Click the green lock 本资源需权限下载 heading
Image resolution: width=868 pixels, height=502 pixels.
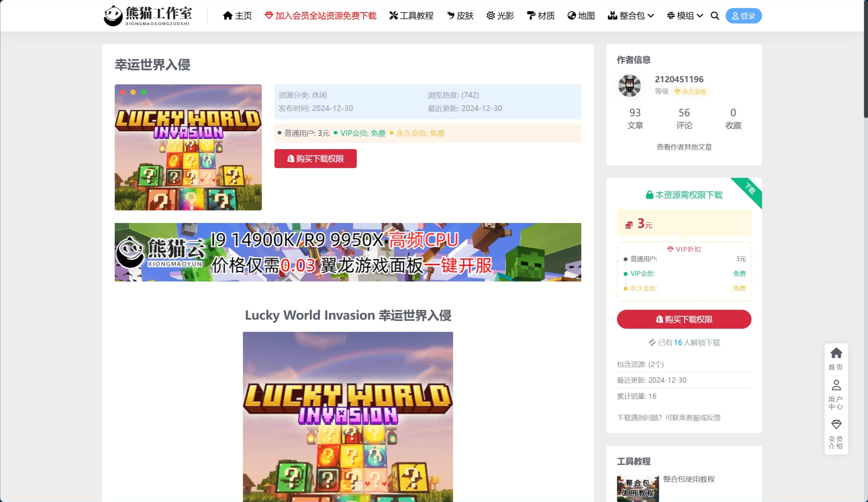click(684, 195)
